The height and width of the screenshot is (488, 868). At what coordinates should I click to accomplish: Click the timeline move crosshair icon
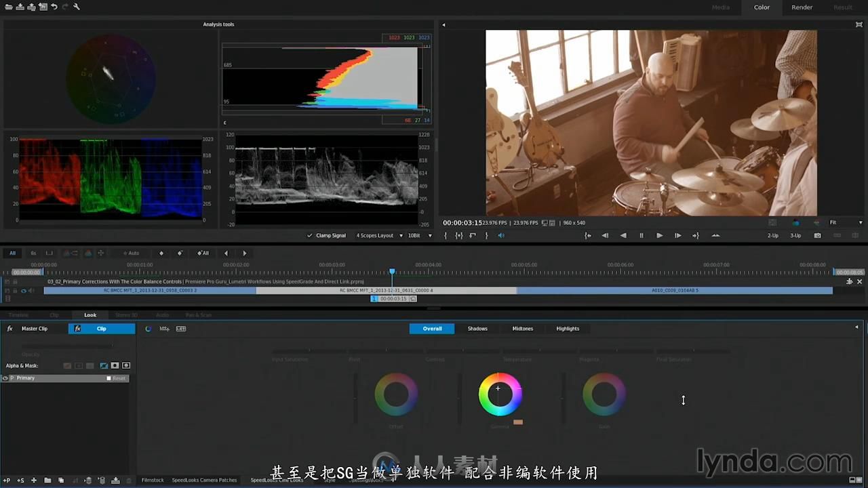coord(100,253)
